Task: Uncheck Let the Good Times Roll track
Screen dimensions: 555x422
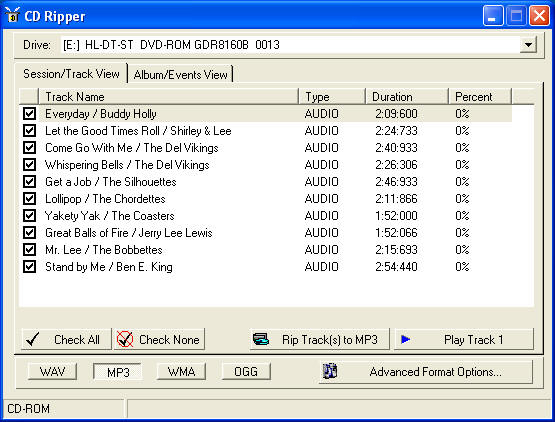Action: 29,131
